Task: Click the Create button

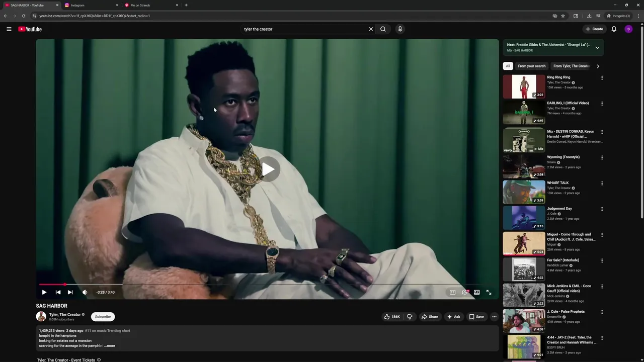Action: (594, 29)
